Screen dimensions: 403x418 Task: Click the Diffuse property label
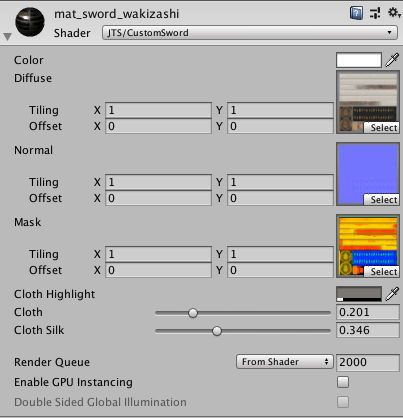(33, 78)
